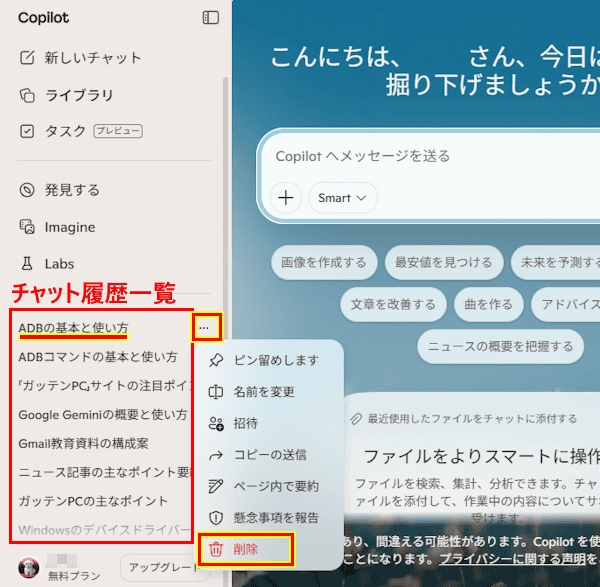
Task: Select ピン留めします in the context menu
Action: click(x=269, y=360)
